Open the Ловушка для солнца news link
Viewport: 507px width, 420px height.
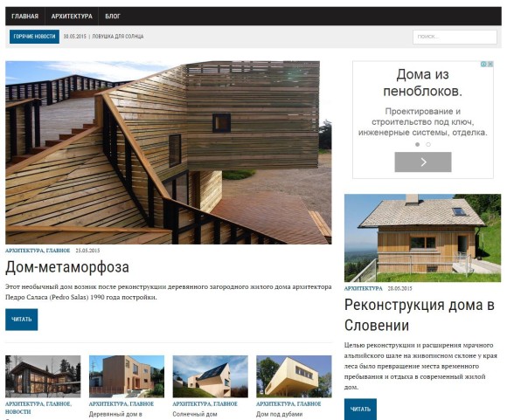tap(118, 37)
